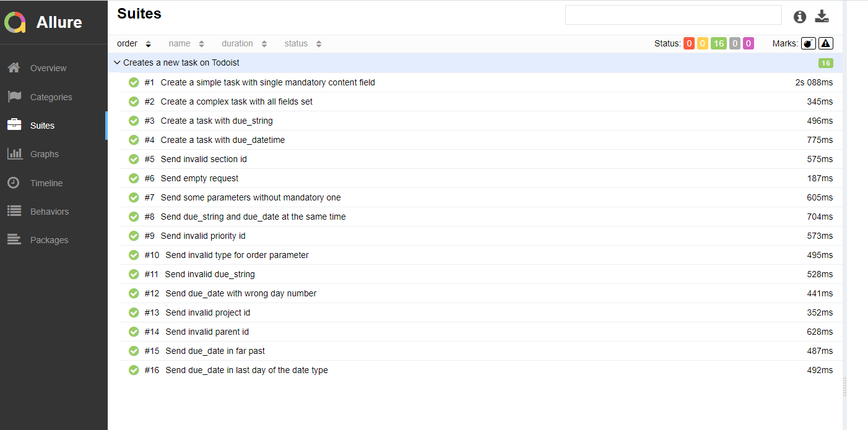Click the green 16 count badge on the suite row
This screenshot has height=430, width=868.
point(826,63)
